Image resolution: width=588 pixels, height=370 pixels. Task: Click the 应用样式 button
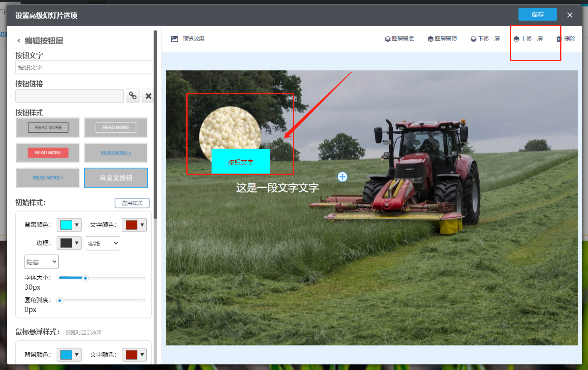tap(132, 203)
